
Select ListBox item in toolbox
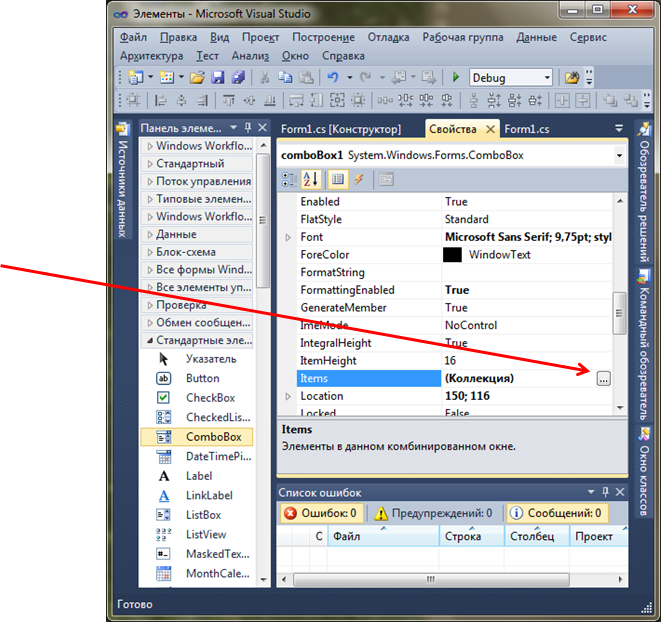click(x=203, y=515)
